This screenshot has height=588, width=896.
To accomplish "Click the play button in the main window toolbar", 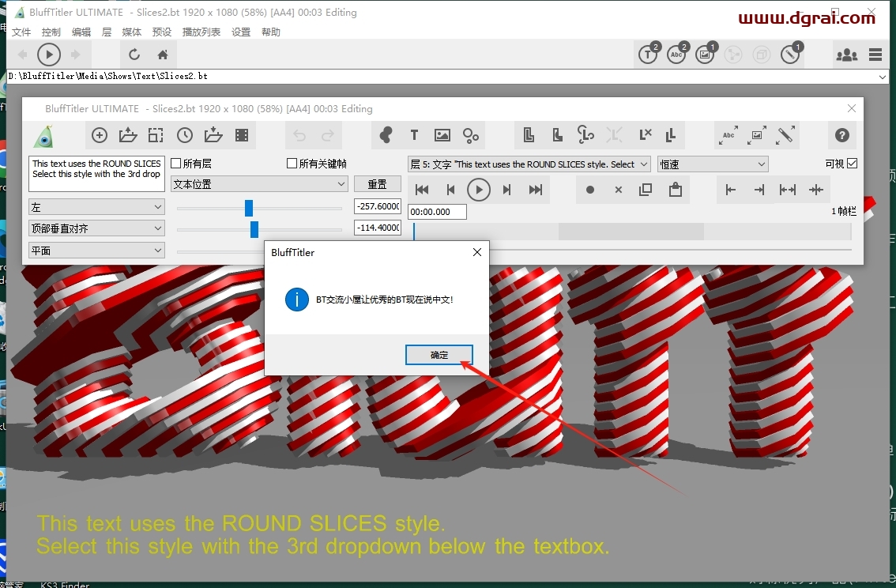I will coord(49,55).
